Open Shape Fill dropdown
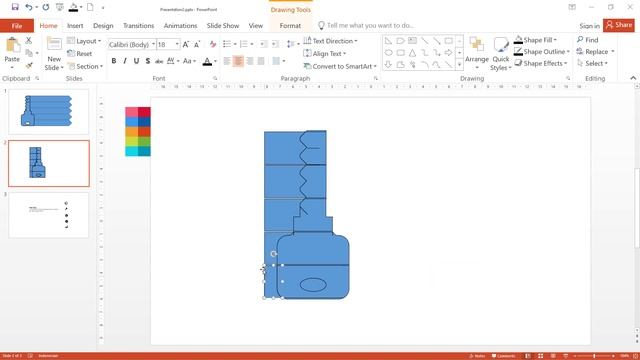640x360 pixels. point(535,40)
